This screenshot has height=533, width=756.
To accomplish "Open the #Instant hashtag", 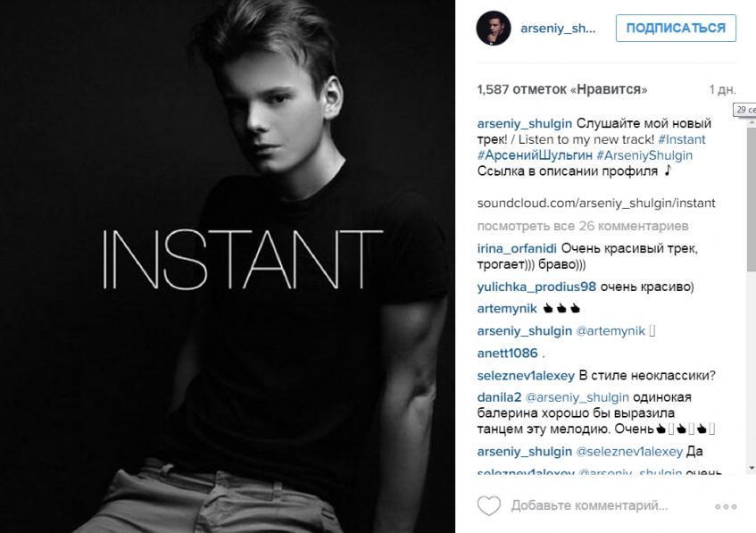I will click(x=681, y=139).
